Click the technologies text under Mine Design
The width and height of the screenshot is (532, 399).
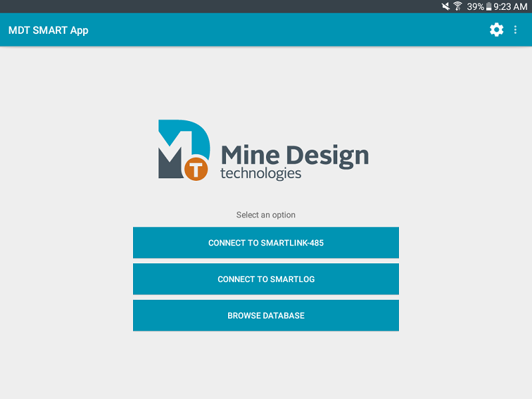pos(261,174)
